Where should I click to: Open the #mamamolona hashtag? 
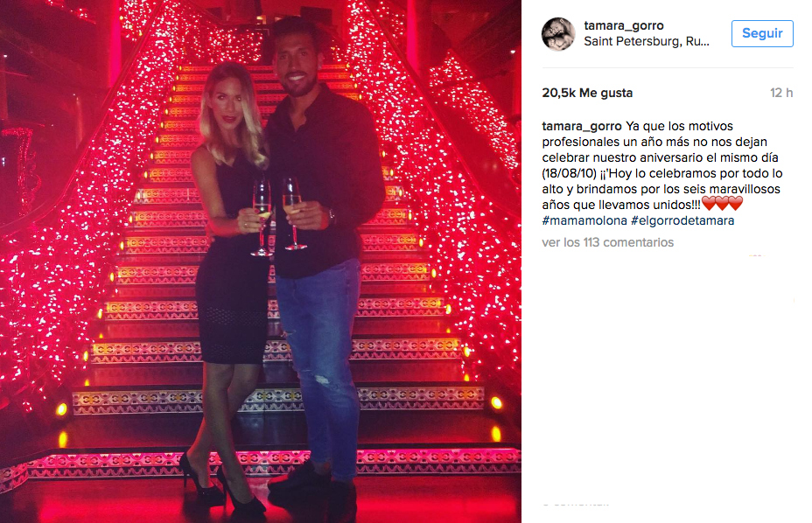[x=584, y=220]
